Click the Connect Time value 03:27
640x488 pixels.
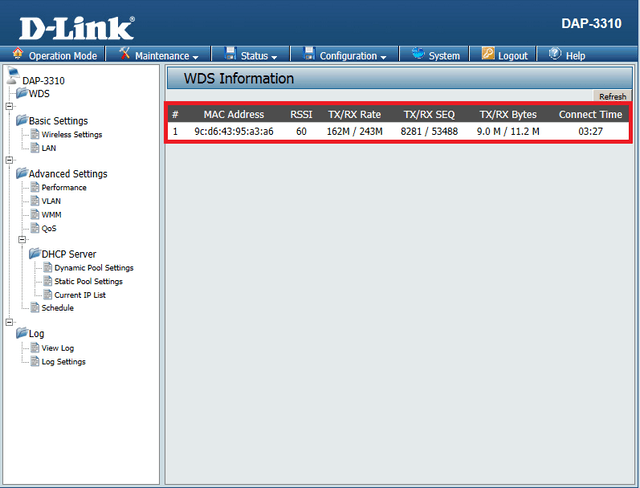tap(590, 131)
